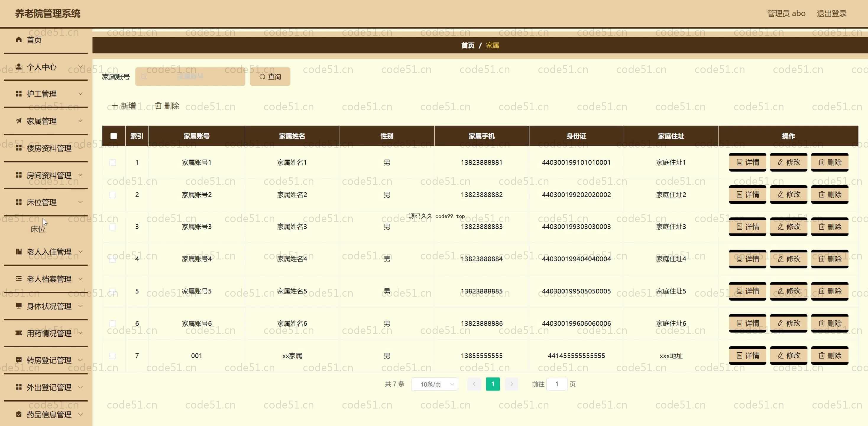The height and width of the screenshot is (426, 868).
Task: Click the chat icon beside 转房登记管理
Action: 19,359
